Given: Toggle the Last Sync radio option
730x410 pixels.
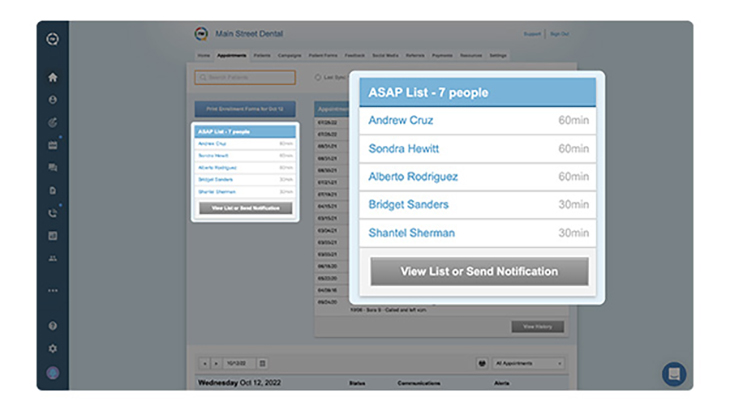Looking at the screenshot, I should [317, 77].
